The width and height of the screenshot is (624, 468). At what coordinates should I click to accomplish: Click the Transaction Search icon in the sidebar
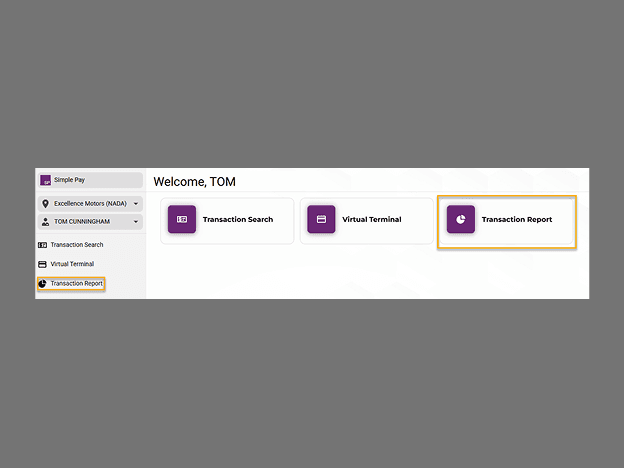coord(42,245)
